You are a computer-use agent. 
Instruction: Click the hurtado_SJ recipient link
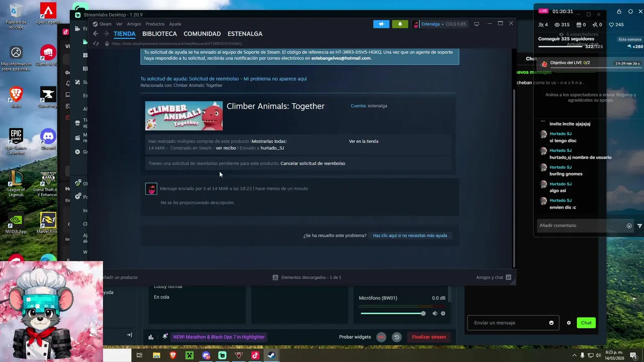click(x=272, y=148)
